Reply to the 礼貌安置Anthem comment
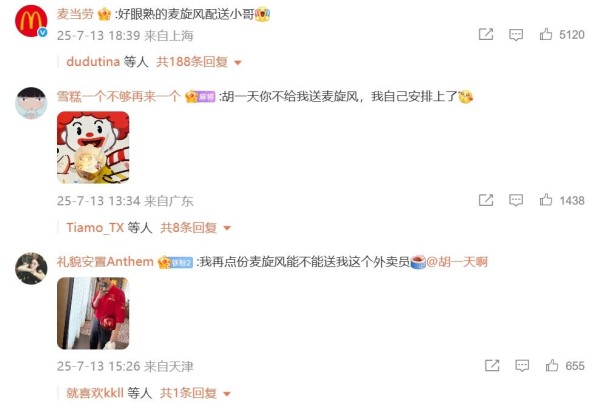600x410 pixels. pyautogui.click(x=522, y=366)
